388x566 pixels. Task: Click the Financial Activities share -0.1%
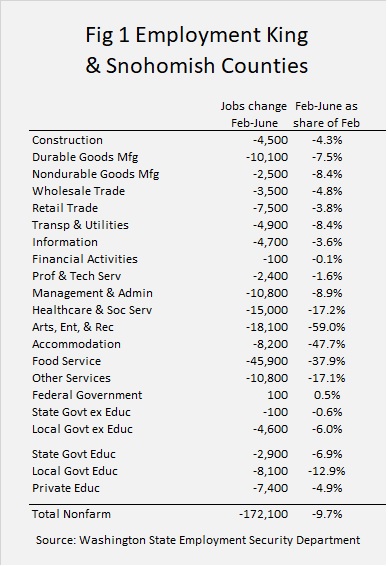pos(327,259)
